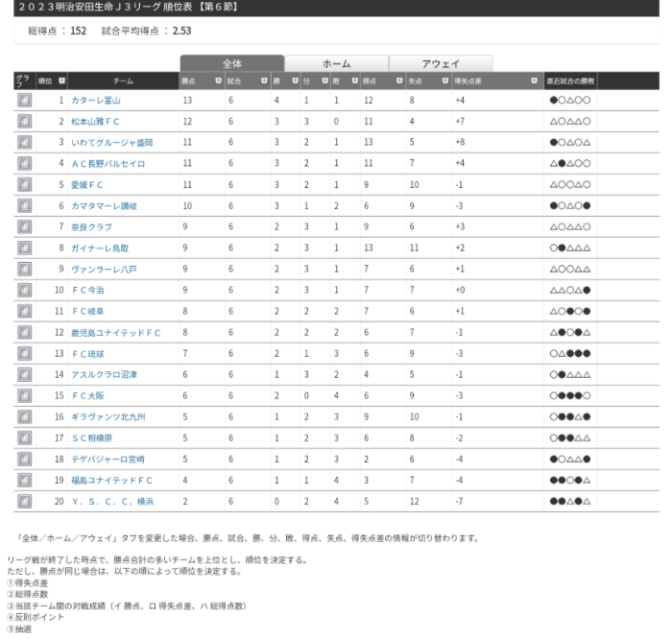The image size is (672, 639).
Task: Switch to the ホーム tab
Action: pyautogui.click(x=336, y=63)
